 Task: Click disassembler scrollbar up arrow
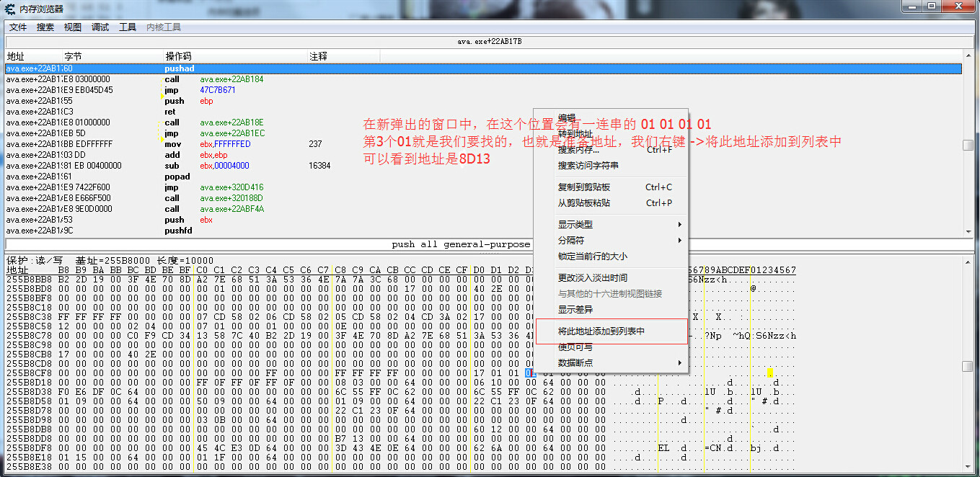click(968, 55)
